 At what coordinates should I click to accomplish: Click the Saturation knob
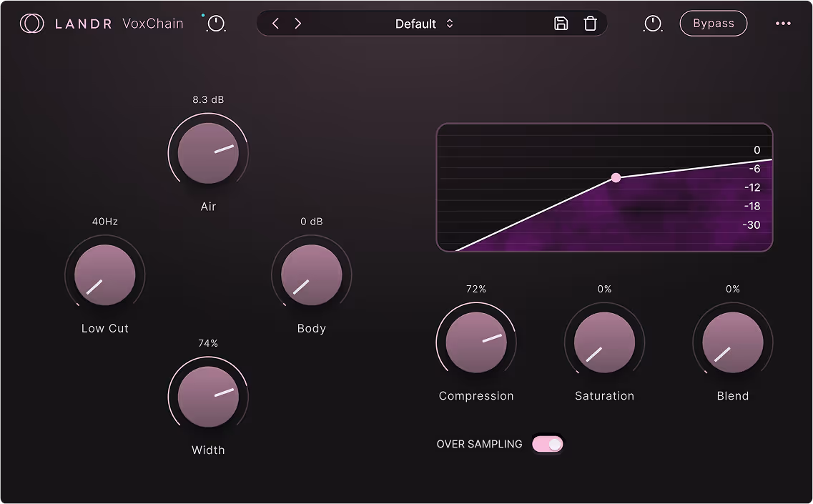[x=604, y=342]
